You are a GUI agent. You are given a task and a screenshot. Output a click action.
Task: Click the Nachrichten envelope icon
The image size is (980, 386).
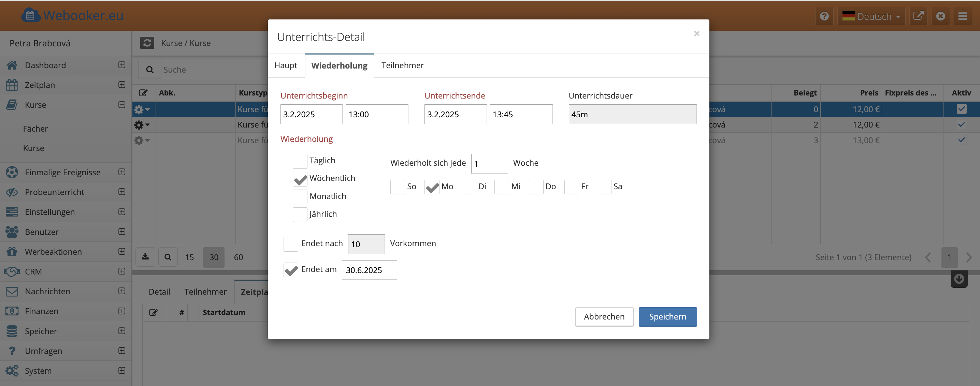pos(12,291)
